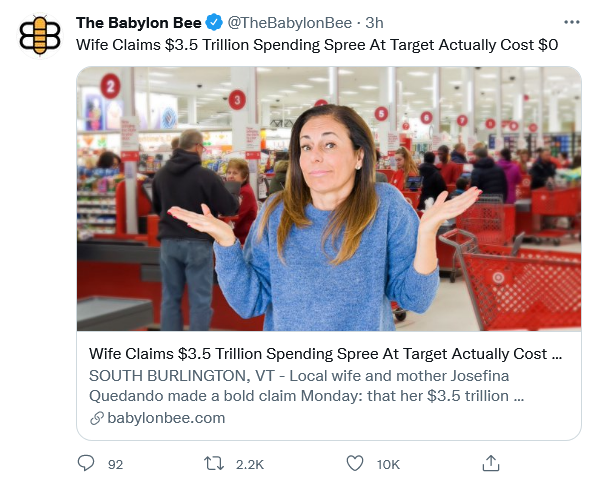Click the link chain icon beside babylonbee.com
The image size is (598, 484).
(96, 418)
